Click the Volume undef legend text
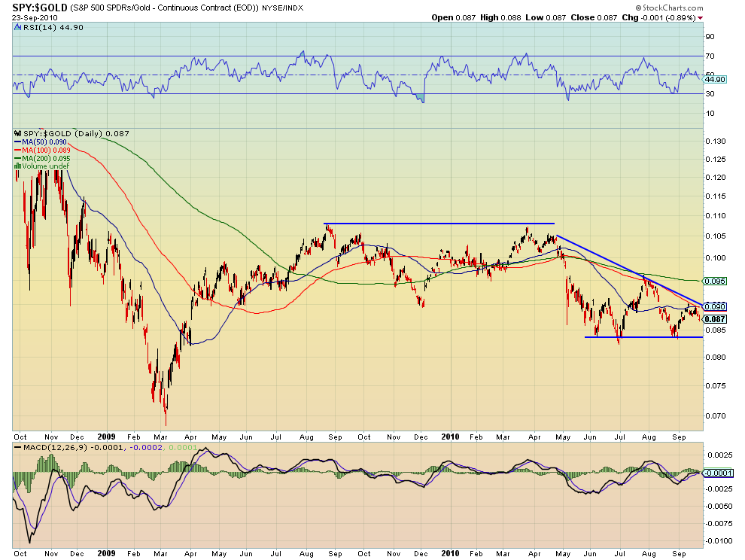Screen dimensions: 745x560 [46, 166]
